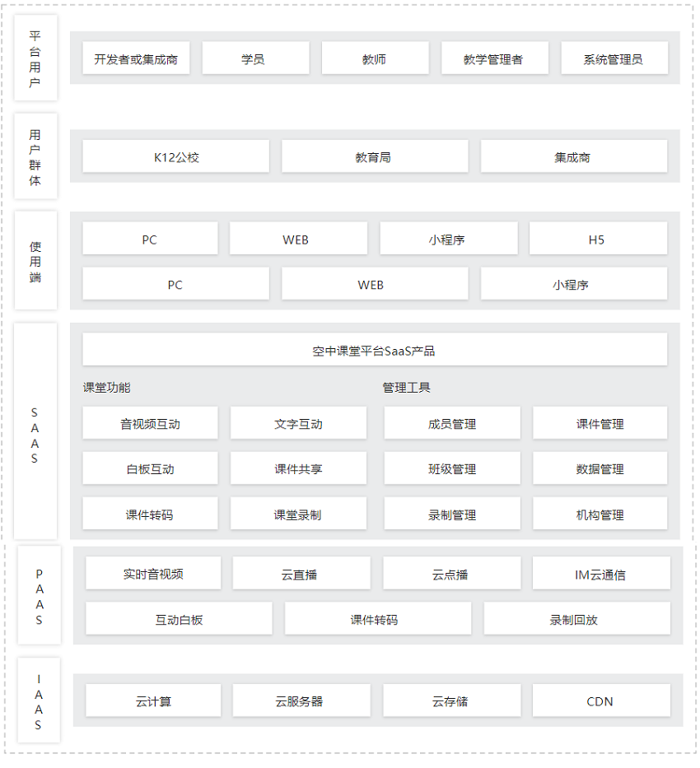Click the 小程序 box in the three-box row

(x=574, y=284)
